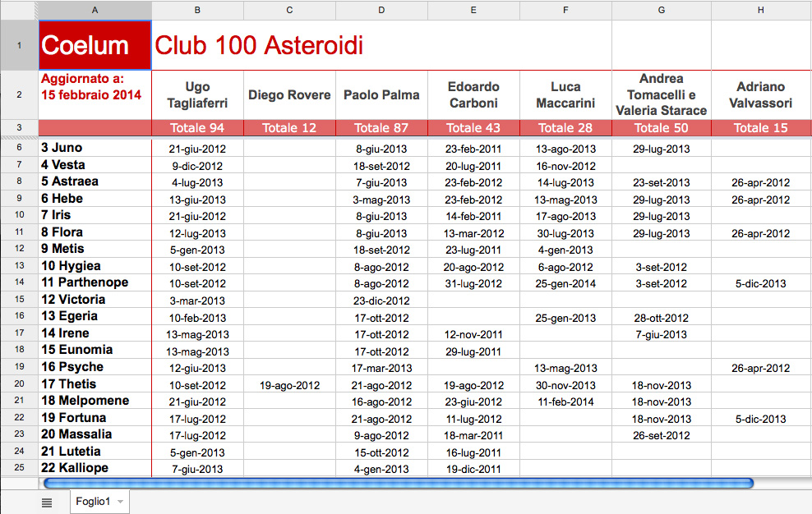Select the 4 Vesta cell

coord(95,165)
